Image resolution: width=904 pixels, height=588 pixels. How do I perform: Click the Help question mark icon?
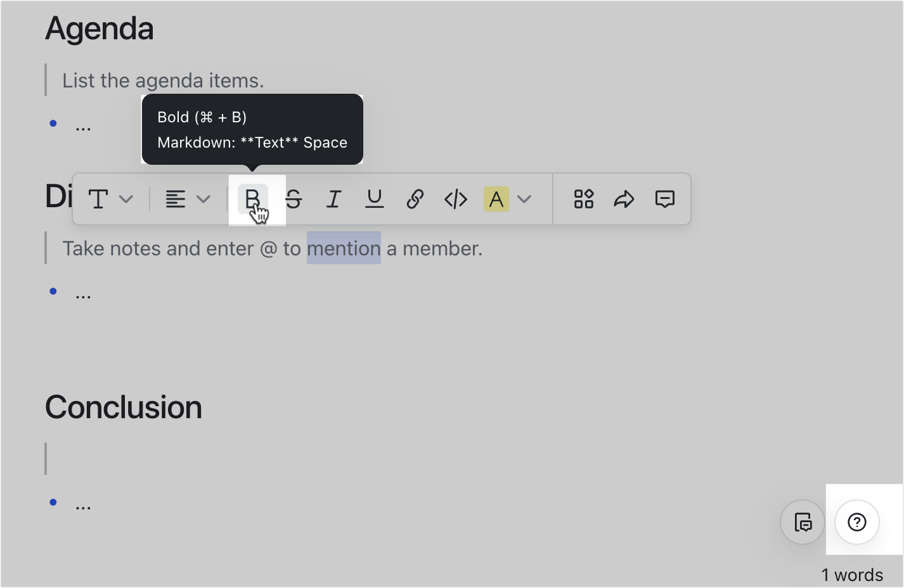[x=856, y=522]
